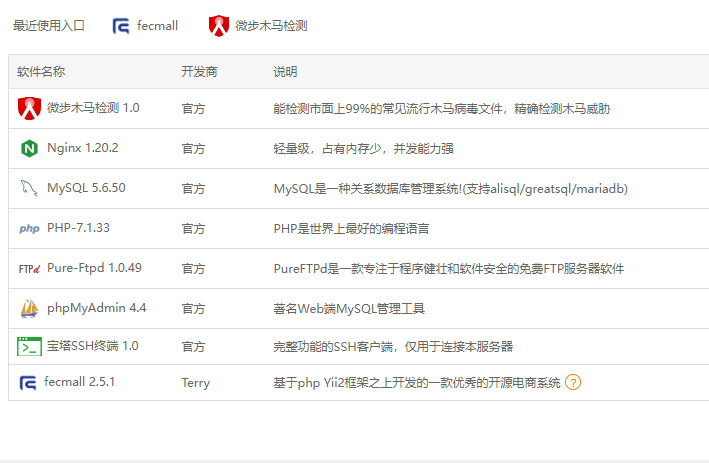
Task: Click developer cell Terry
Action: (x=196, y=383)
